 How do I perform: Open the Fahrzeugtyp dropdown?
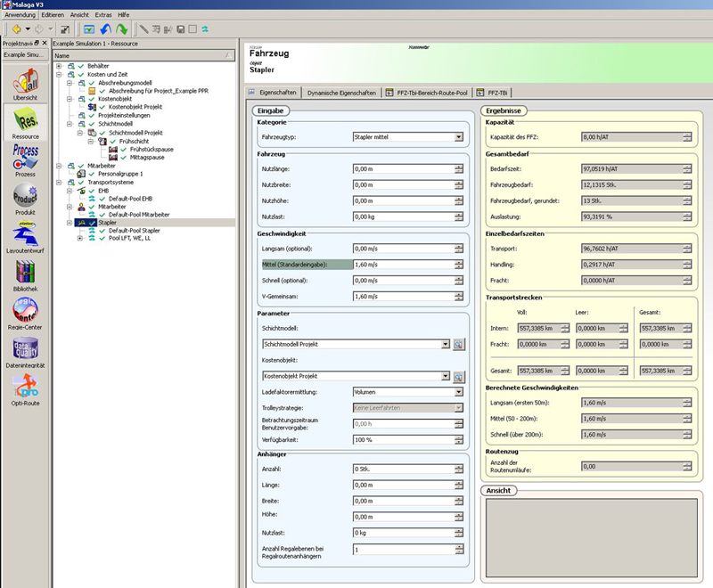click(459, 137)
